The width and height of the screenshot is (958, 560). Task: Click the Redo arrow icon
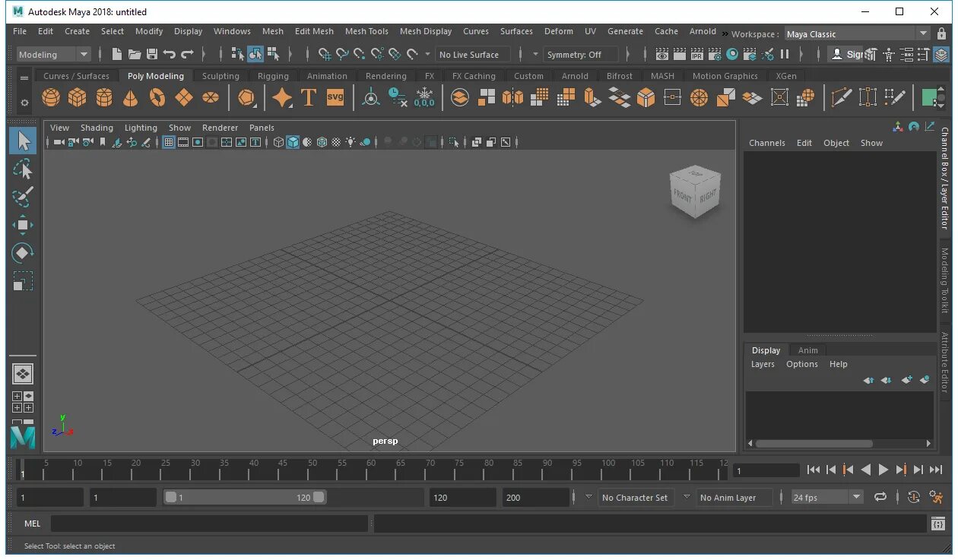coord(187,54)
